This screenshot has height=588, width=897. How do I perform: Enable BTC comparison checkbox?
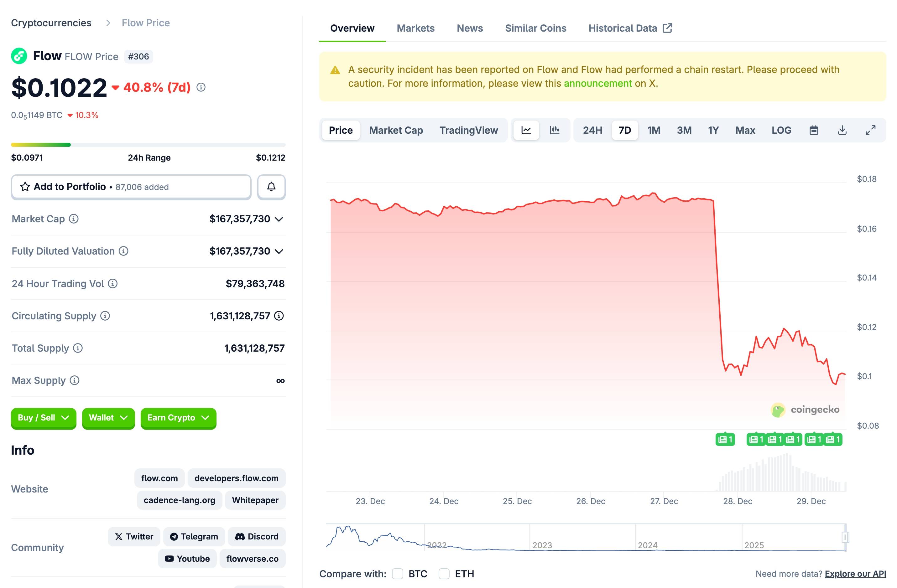(398, 574)
